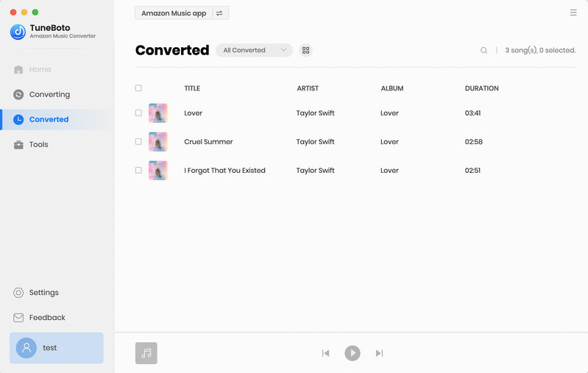
Task: Select the Lover song title
Action: (x=193, y=113)
